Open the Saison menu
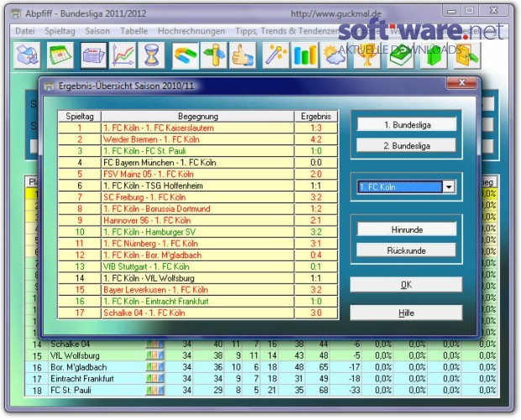Screen dimensions: 521x420 point(97,31)
